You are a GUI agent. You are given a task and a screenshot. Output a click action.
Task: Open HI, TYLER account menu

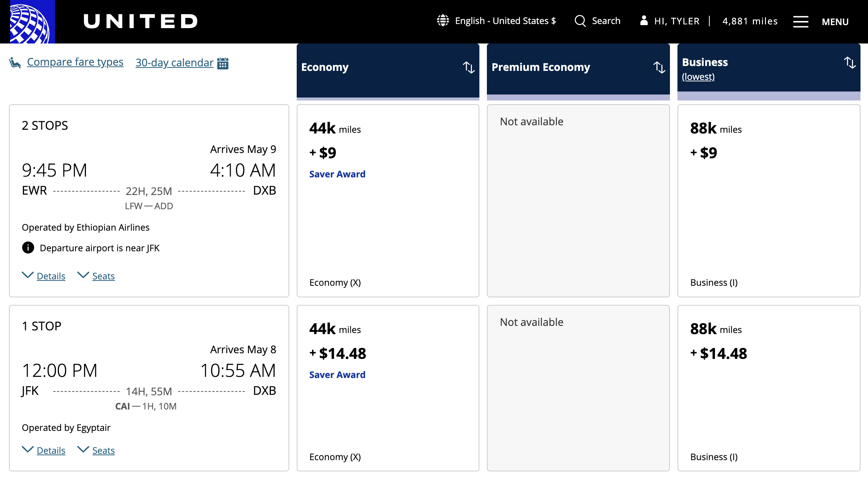pos(677,21)
